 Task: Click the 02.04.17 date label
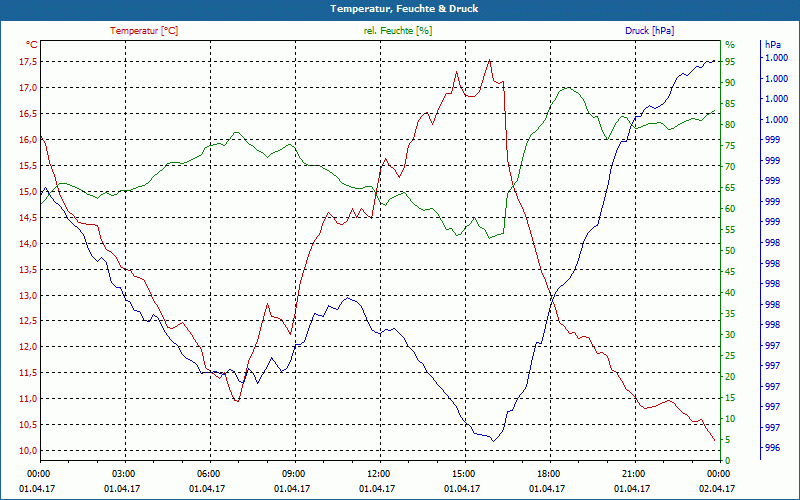717,489
